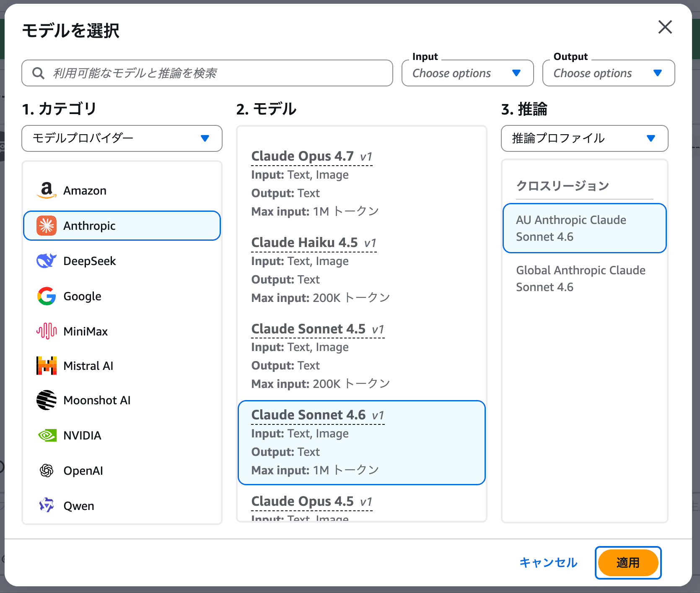Screen dimensions: 700x593
Task: Expand the モデルプロバイダー category dropdown
Action: click(122, 138)
